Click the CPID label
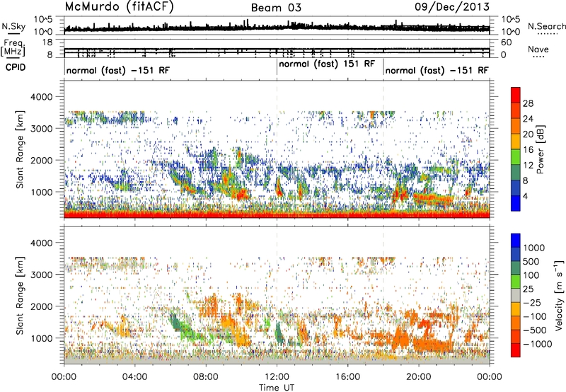566x392 pixels. point(16,67)
